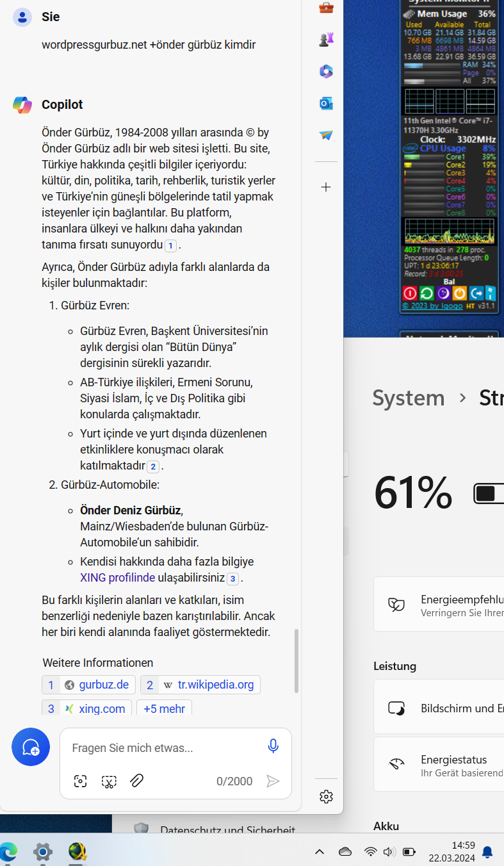Show hidden tray icons with chevron
The height and width of the screenshot is (866, 504).
point(320,852)
